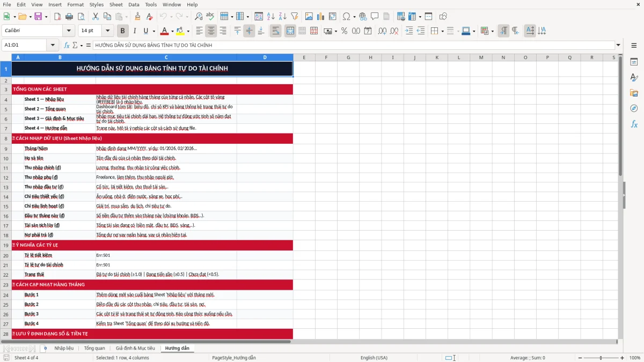The width and height of the screenshot is (644, 362).
Task: Click the zoom in plus button
Action: [x=623, y=358]
